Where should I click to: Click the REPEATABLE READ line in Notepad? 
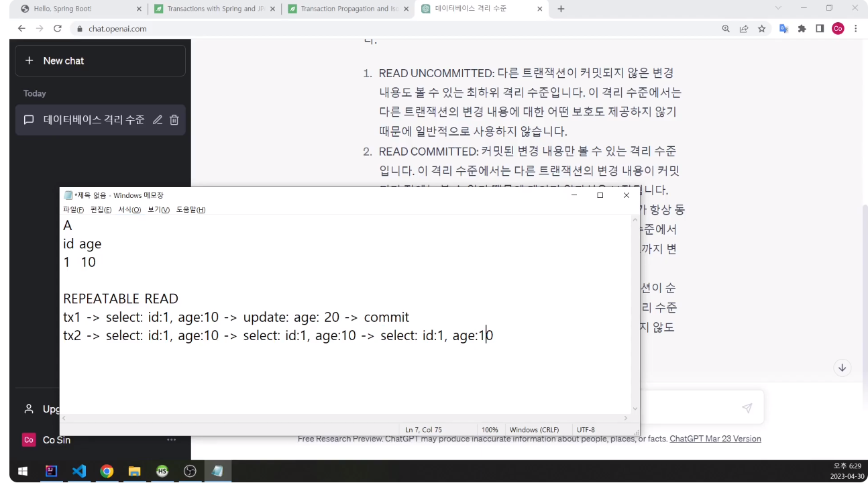tap(121, 299)
